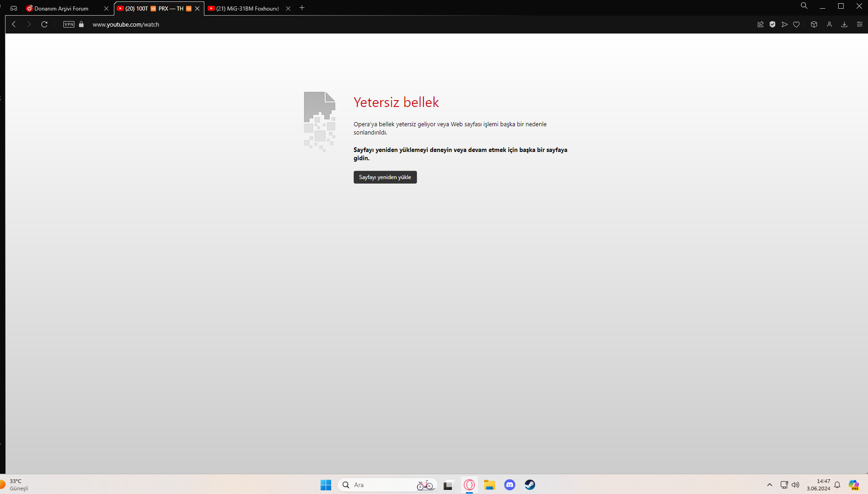Open the notifications bell icon

pyautogui.click(x=837, y=485)
